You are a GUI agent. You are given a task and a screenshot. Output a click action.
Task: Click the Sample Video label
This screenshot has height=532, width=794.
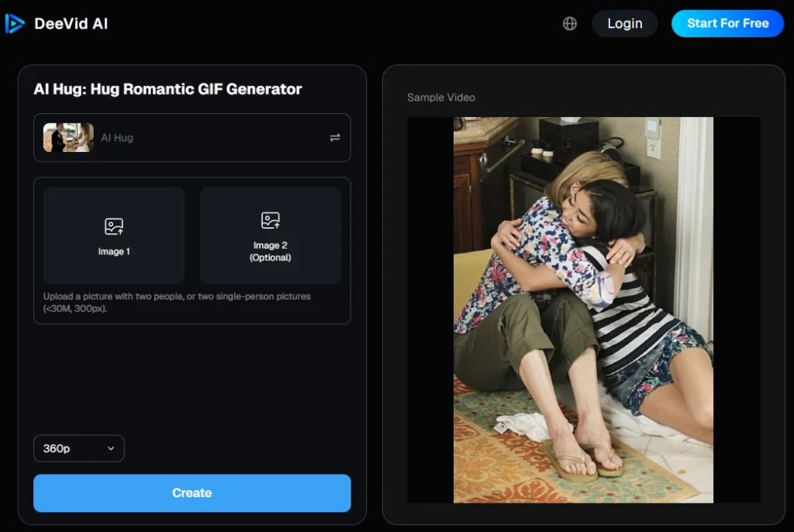click(441, 97)
